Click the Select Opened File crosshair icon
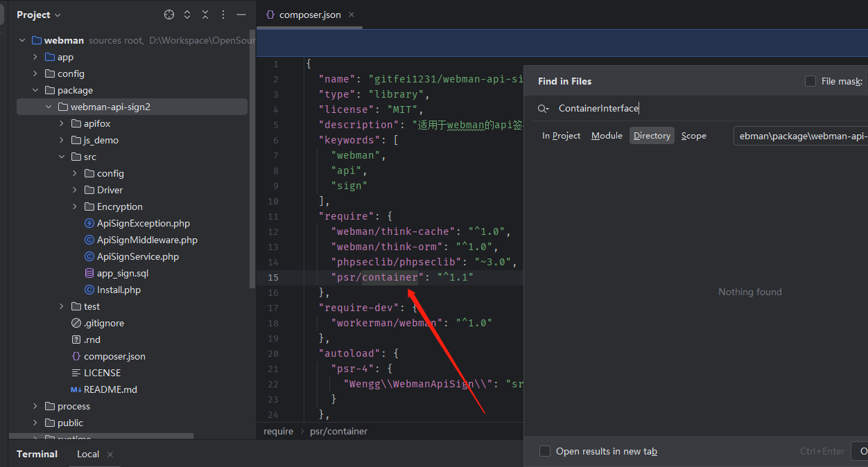 pyautogui.click(x=169, y=15)
